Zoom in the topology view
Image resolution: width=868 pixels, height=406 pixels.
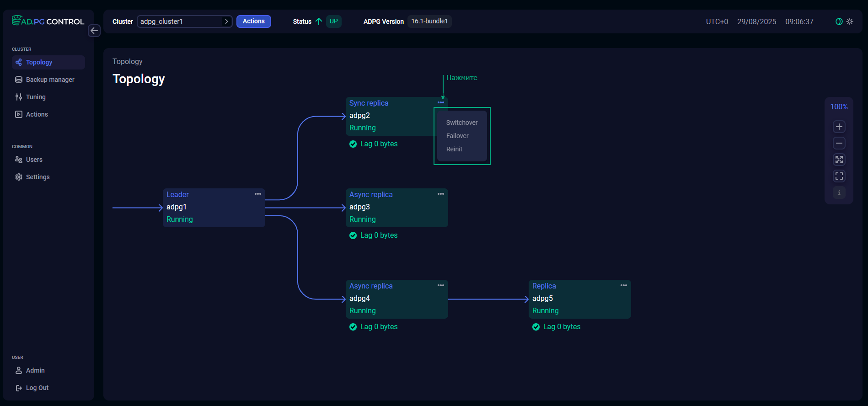click(839, 127)
